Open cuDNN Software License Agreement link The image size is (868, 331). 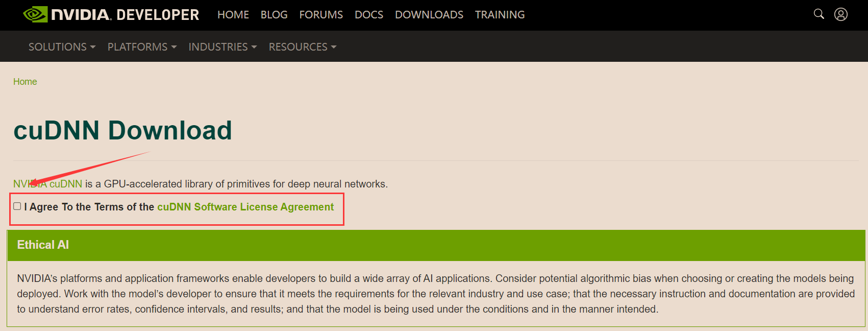point(245,207)
